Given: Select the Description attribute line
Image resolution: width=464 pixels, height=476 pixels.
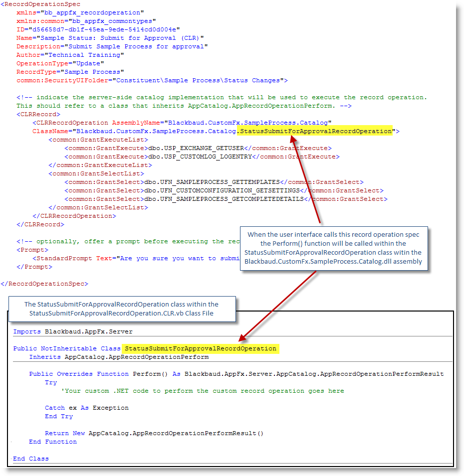Looking at the screenshot, I should (112, 47).
